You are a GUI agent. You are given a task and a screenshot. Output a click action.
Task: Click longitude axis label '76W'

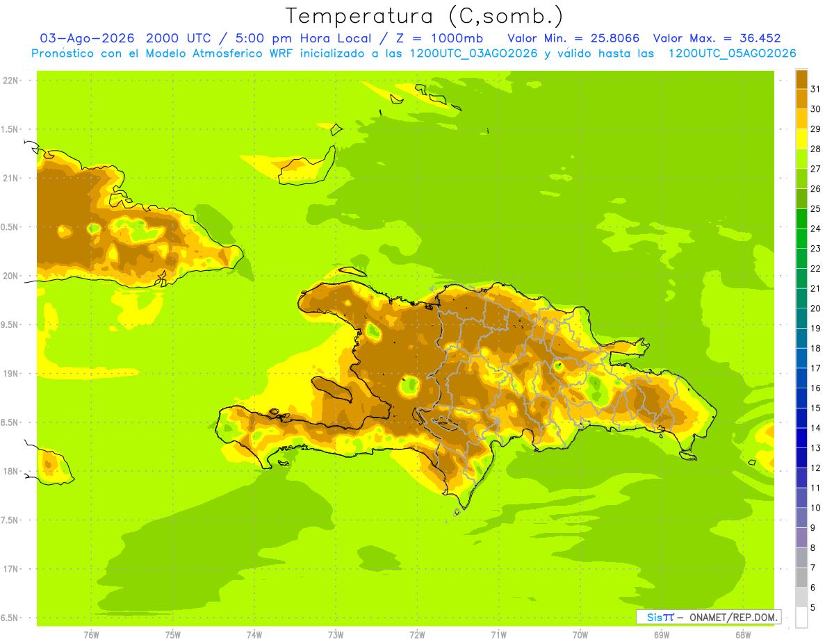click(x=91, y=634)
